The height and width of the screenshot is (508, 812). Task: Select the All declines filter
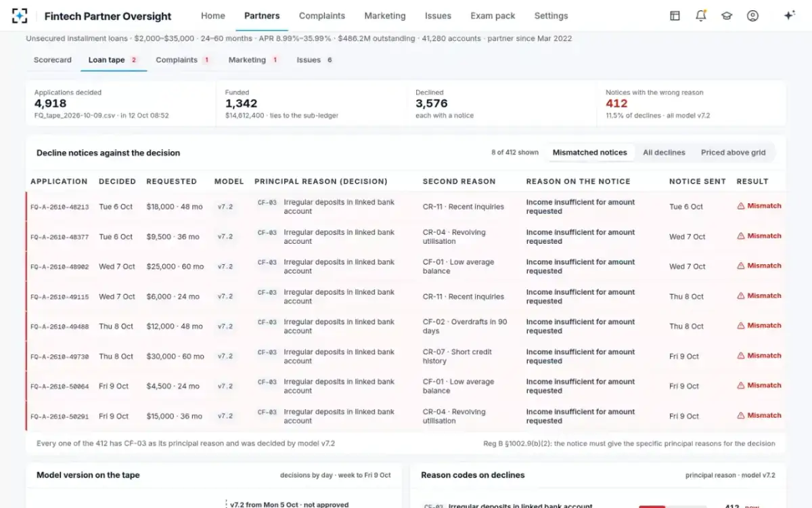(x=664, y=152)
